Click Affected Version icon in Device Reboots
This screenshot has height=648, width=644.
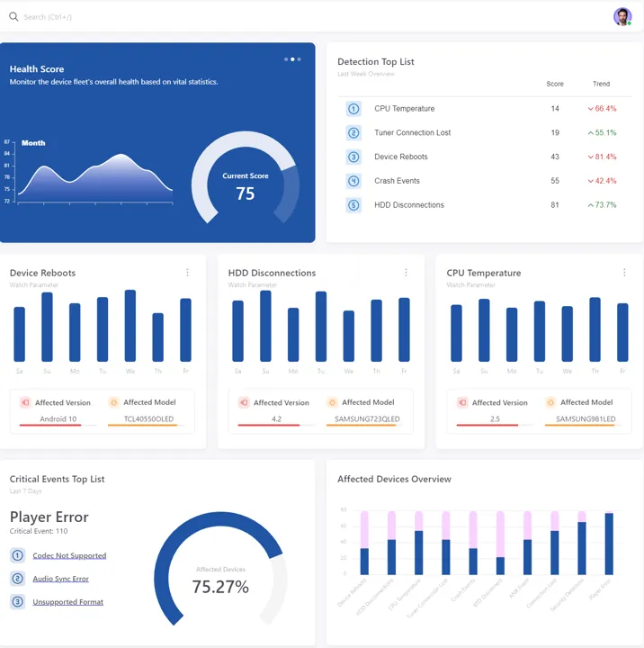tap(25, 403)
